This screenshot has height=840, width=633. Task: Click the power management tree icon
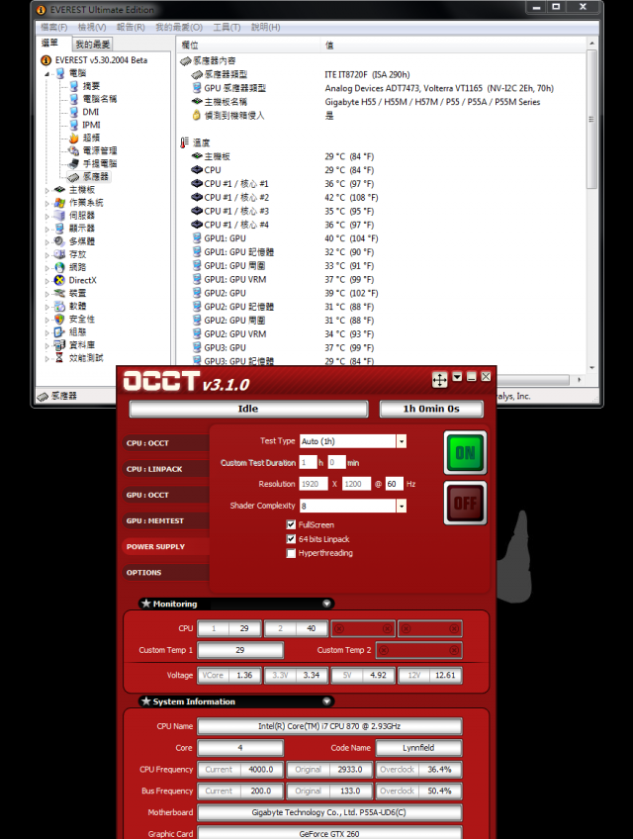point(74,150)
